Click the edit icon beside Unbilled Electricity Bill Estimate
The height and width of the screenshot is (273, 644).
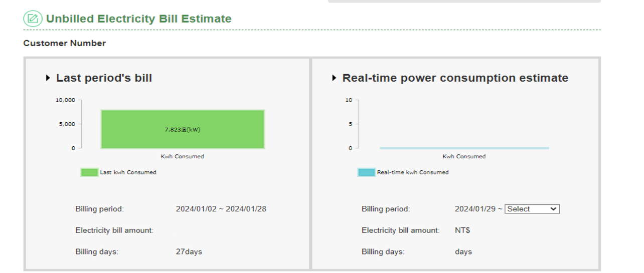click(33, 19)
